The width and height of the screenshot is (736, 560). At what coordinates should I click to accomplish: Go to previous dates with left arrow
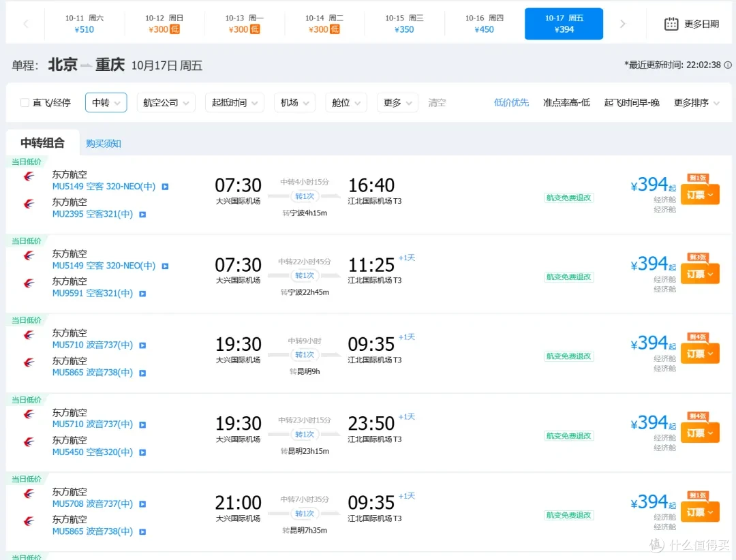coord(26,24)
